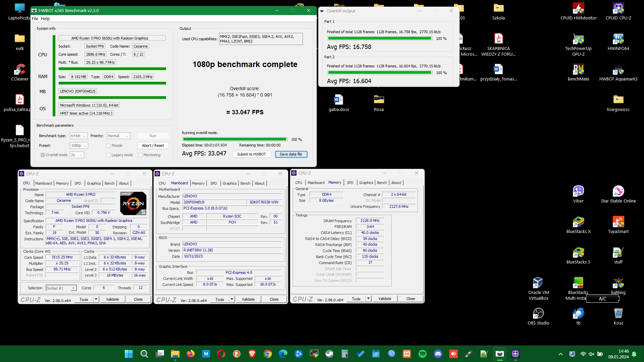
Task: Click the Running overkill mode progress bar
Action: coord(235,139)
